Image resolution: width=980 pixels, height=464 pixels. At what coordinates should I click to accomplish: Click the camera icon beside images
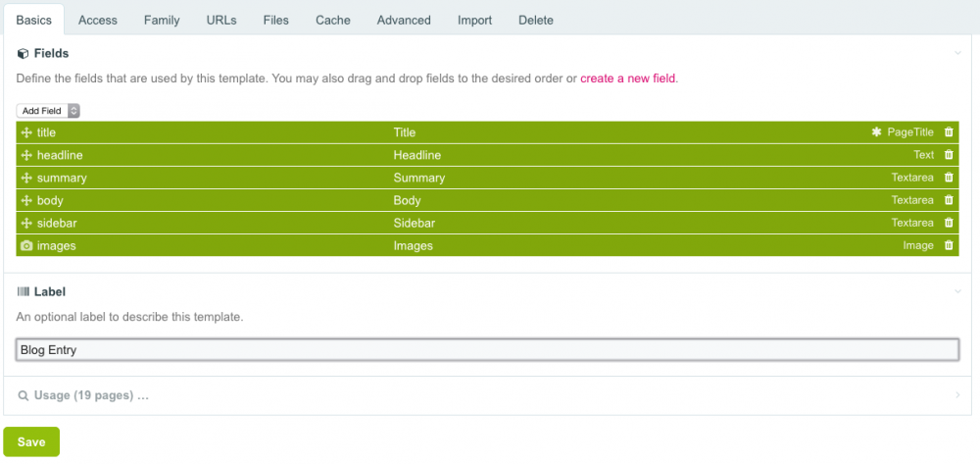26,245
